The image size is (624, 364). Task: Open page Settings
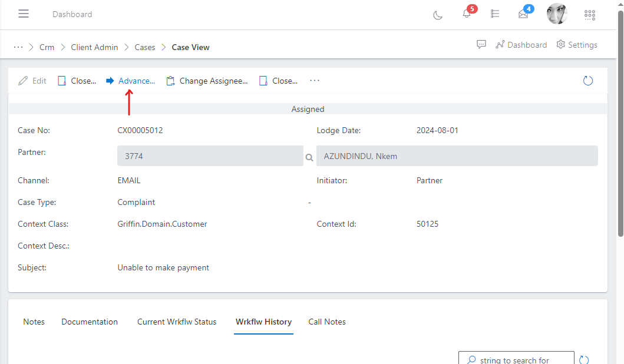click(577, 45)
